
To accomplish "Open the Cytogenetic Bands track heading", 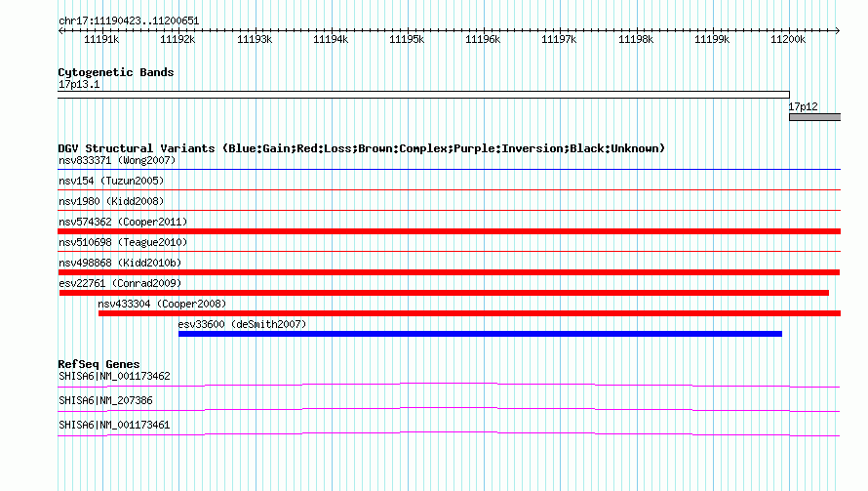I will [116, 72].
